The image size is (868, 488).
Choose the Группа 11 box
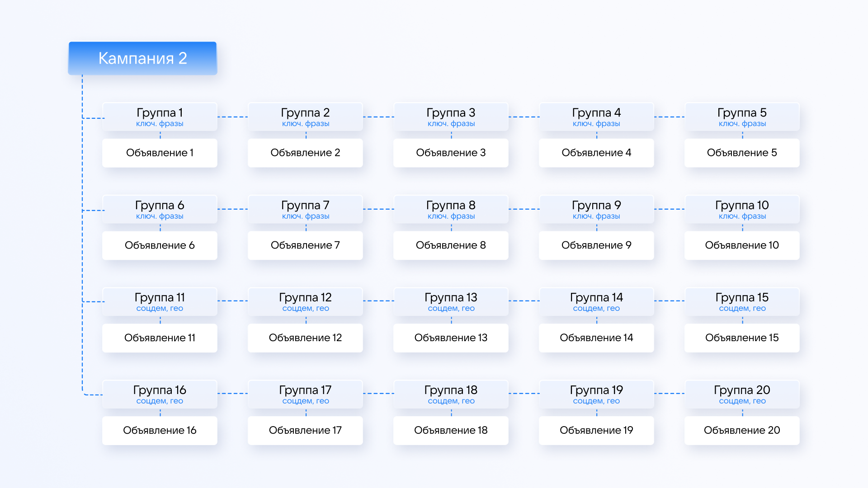coord(160,302)
